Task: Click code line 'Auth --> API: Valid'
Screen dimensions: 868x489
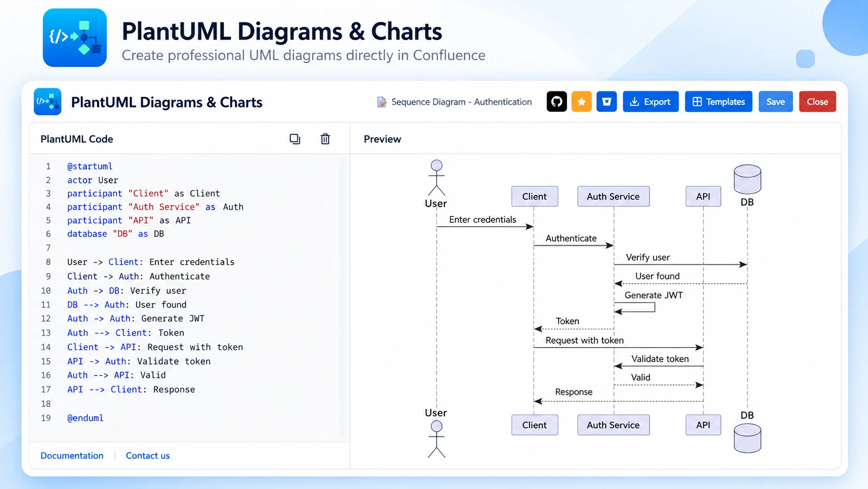Action: [x=116, y=375]
